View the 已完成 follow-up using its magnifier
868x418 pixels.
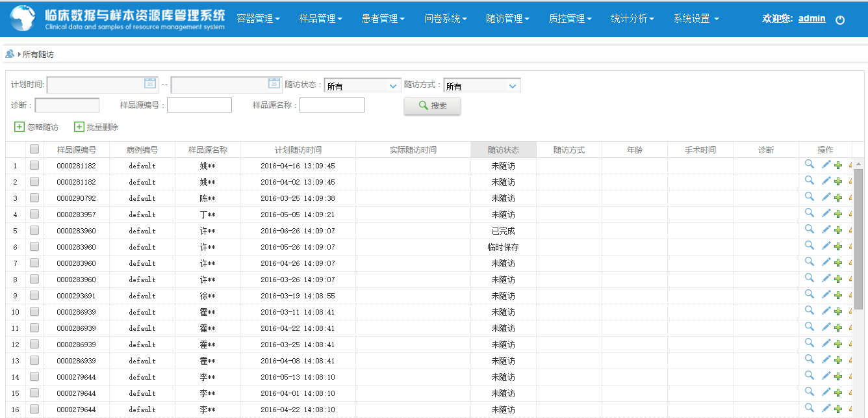click(810, 229)
